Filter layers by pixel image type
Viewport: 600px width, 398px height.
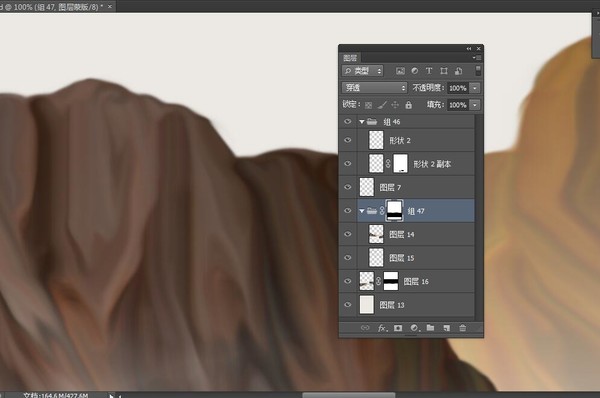(x=400, y=71)
